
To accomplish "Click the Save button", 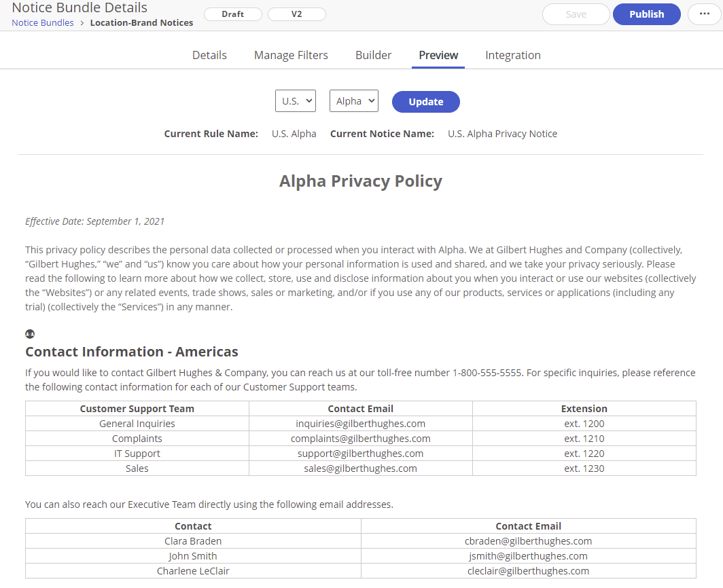I will tap(576, 14).
